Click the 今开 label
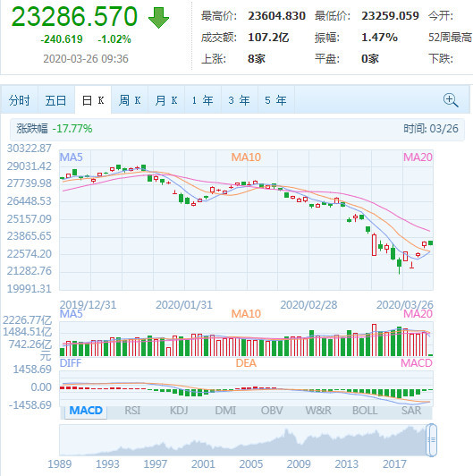Image resolution: width=473 pixels, height=476 pixels. [441, 16]
